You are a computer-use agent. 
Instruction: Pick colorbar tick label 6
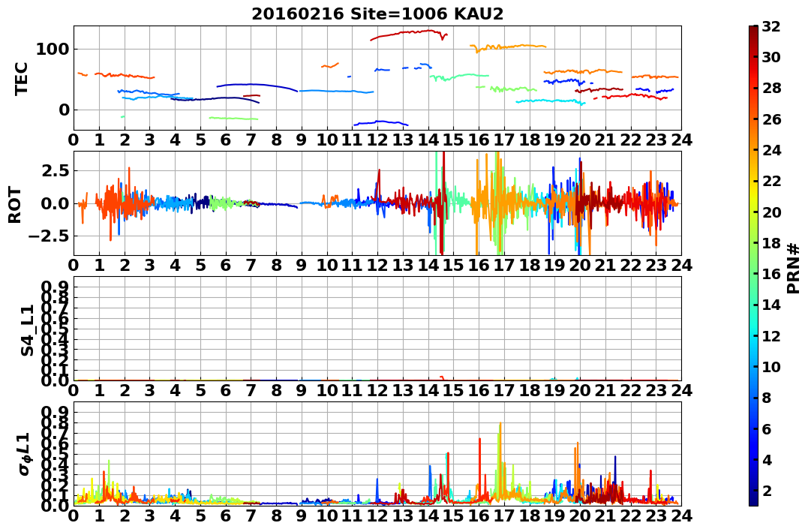767,428
